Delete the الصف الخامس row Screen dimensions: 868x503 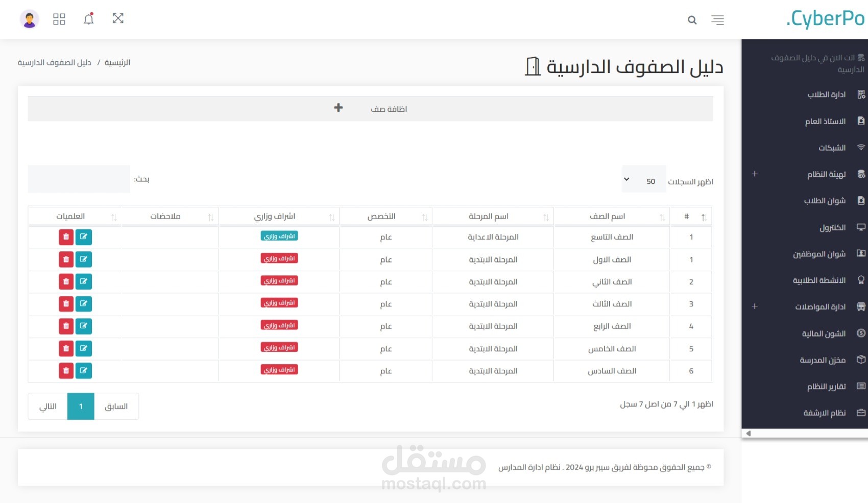point(66,348)
